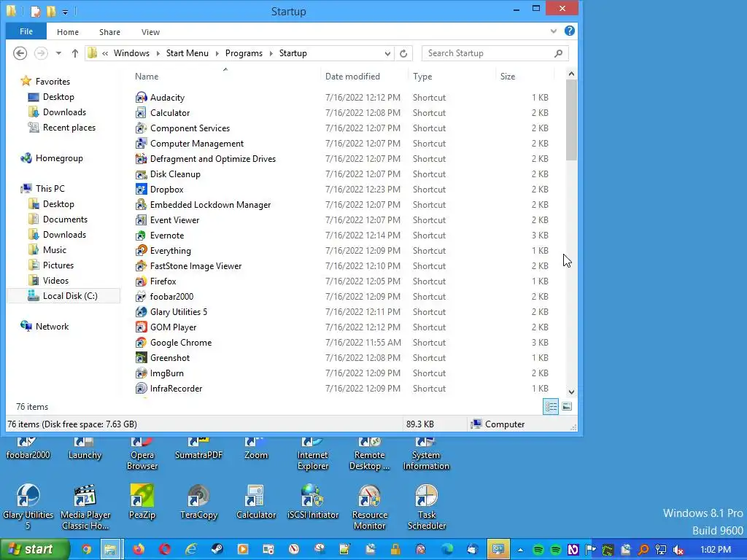
Task: Click the file list scrollbar down arrow
Action: pyautogui.click(x=571, y=392)
